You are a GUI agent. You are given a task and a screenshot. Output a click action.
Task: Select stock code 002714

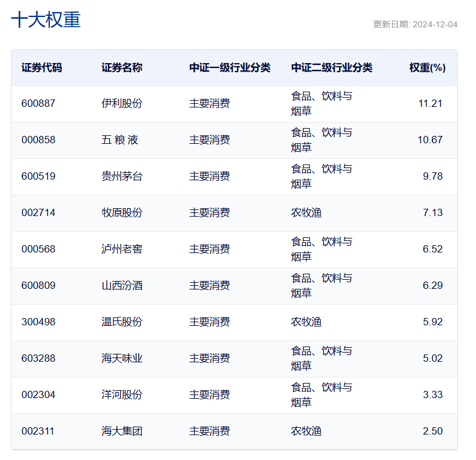tap(38, 213)
